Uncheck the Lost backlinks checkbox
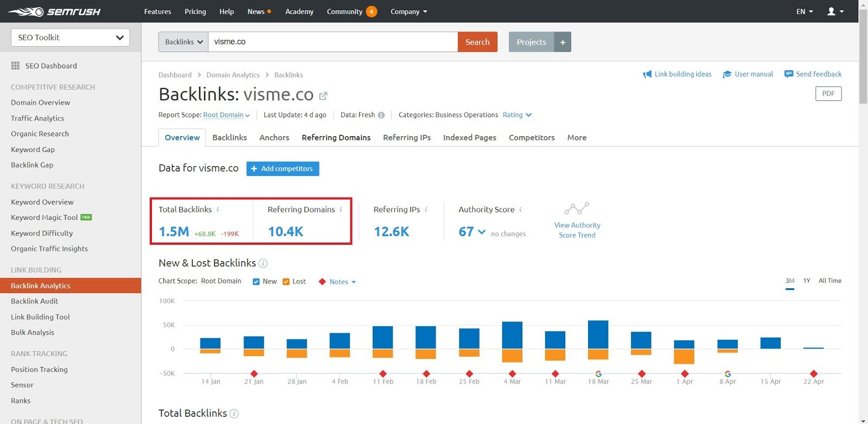 coord(286,282)
